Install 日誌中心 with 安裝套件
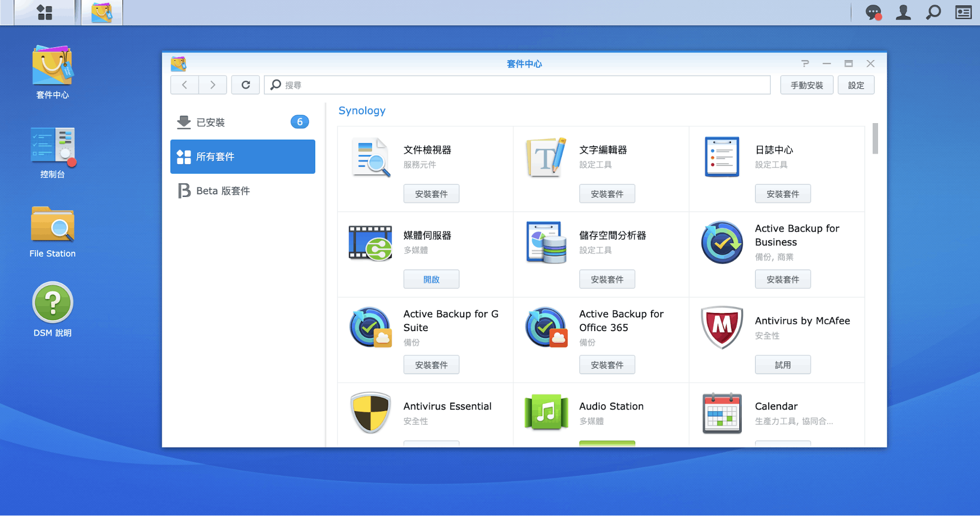 (782, 194)
